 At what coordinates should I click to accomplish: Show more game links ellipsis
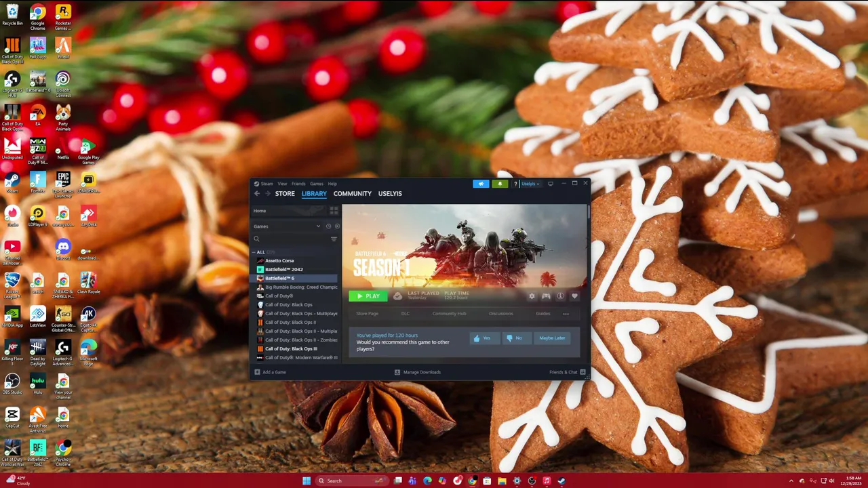(x=566, y=314)
